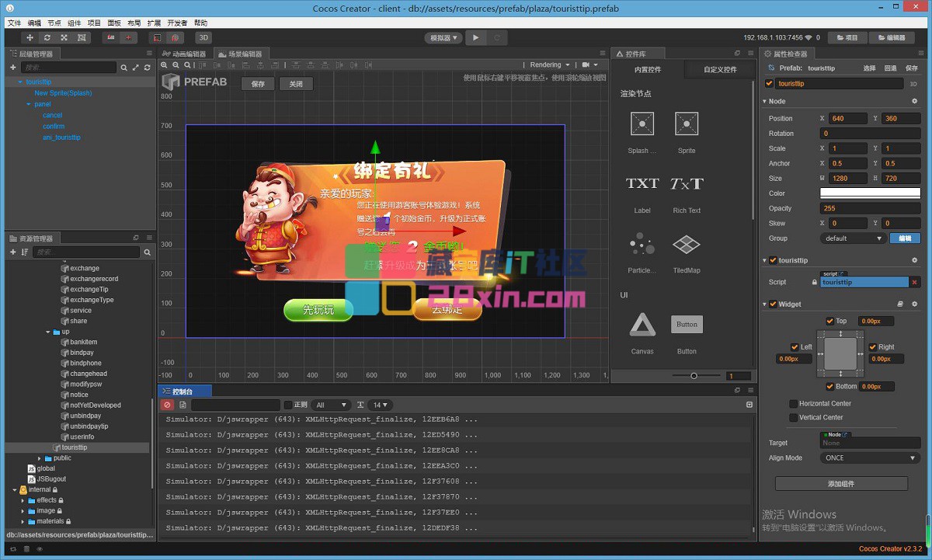Click the 保存 button in scene editor

(259, 84)
